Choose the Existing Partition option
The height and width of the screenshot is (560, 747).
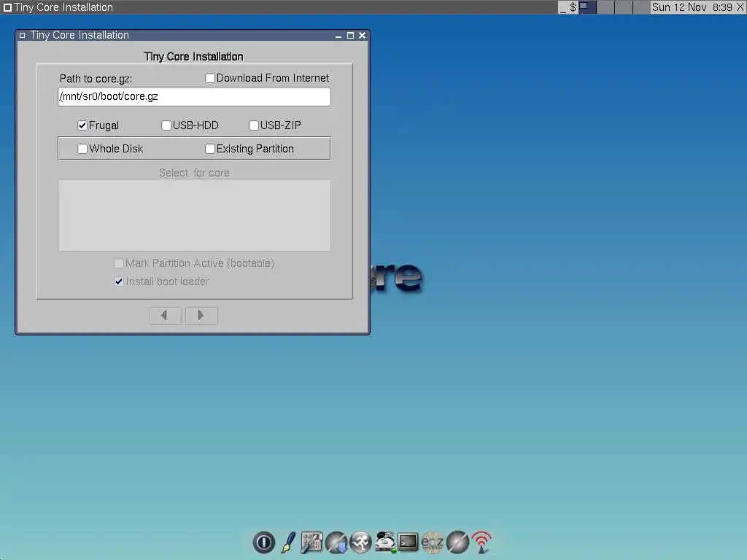coord(210,149)
